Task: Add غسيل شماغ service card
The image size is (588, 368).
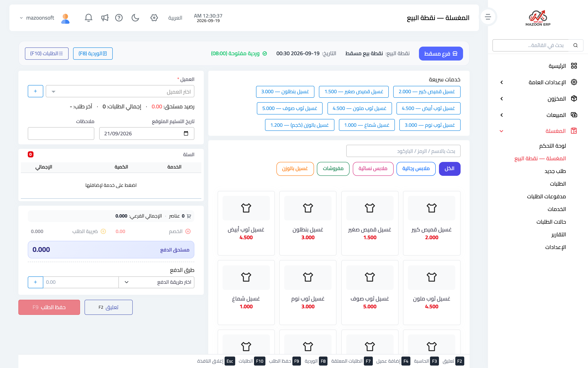Action: click(x=246, y=292)
